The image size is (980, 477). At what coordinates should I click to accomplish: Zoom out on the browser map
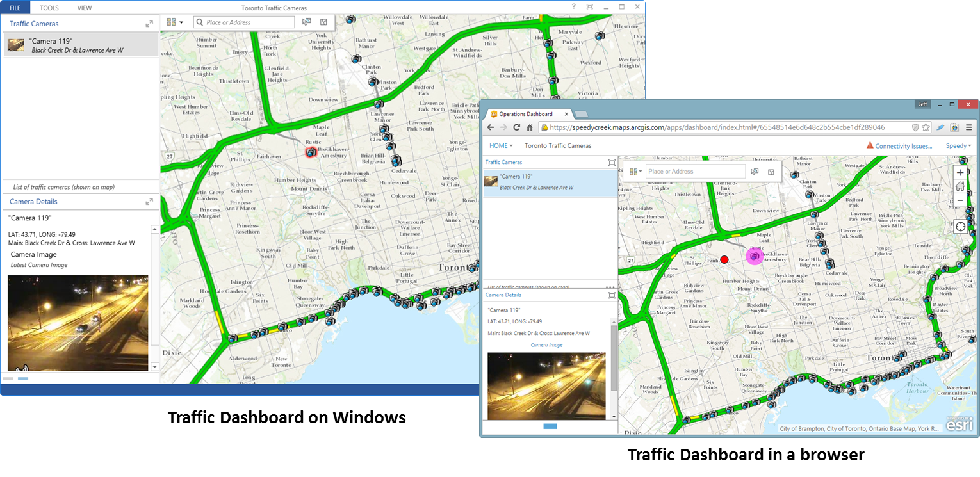pos(960,201)
